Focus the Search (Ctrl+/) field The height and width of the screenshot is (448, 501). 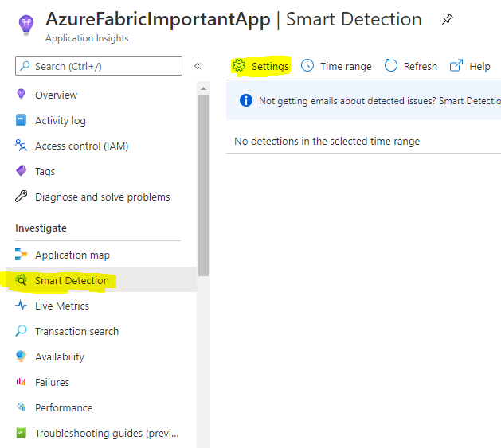click(99, 66)
